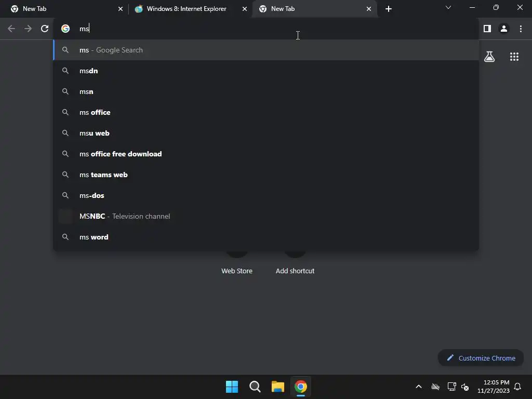Click the muted volume tray icon
This screenshot has width=532, height=399.
[465, 387]
